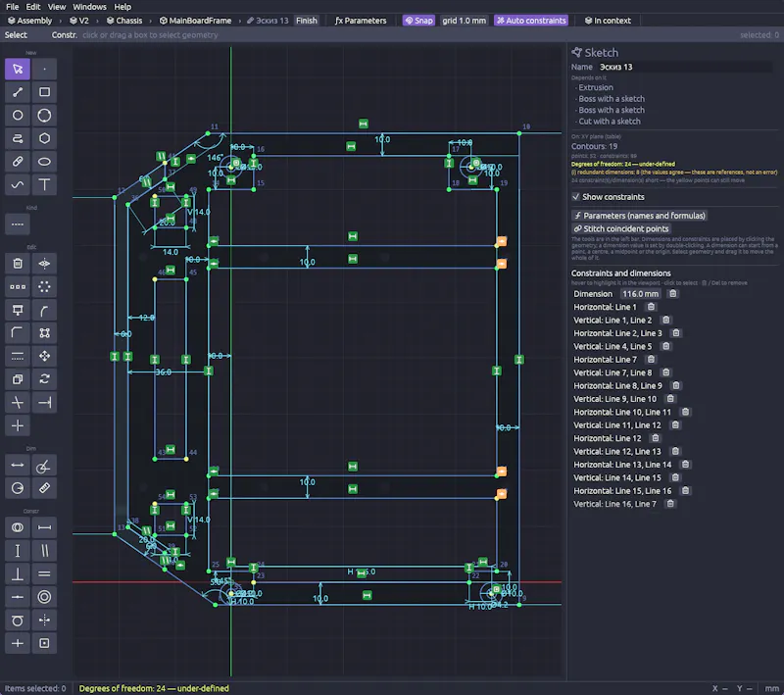Open Parameters (names and formulas)
784x695 pixels.
point(640,216)
